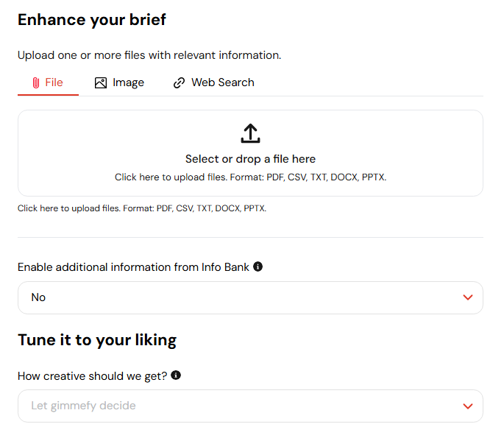The image size is (504, 438).
Task: Click the 'Tune it to your liking' heading
Action: coord(97,340)
